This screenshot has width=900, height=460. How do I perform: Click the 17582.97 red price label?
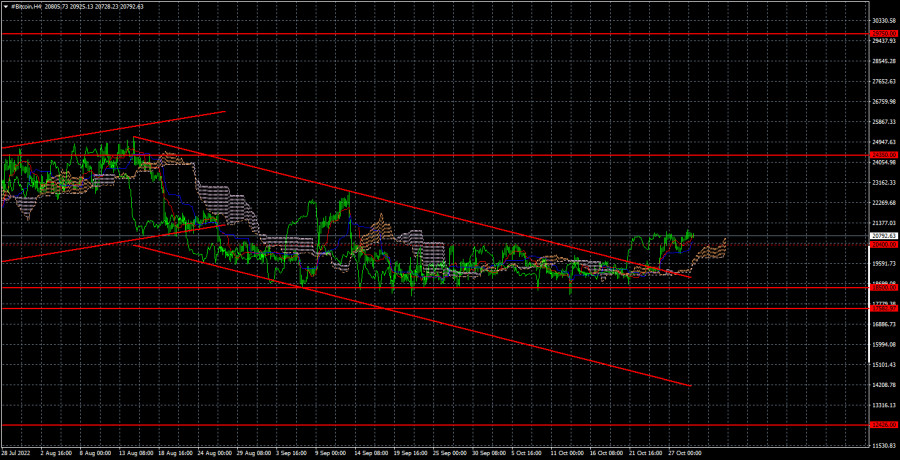point(883,309)
